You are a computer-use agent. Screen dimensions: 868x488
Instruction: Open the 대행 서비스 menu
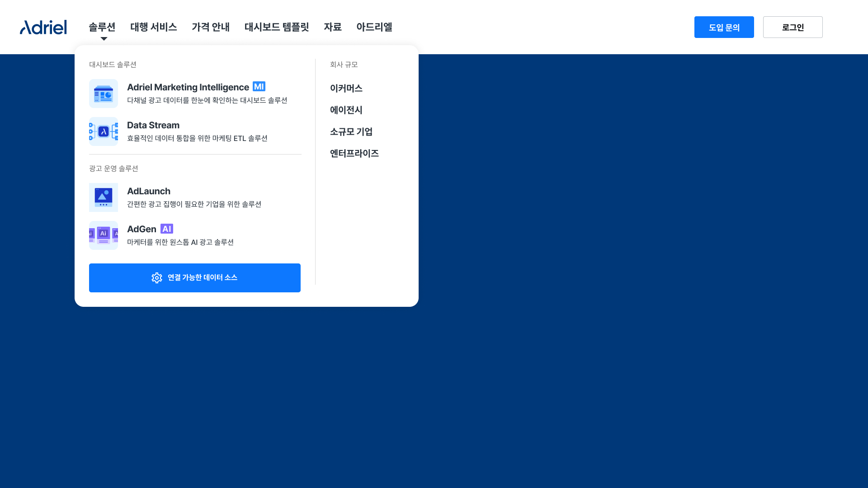(x=154, y=27)
